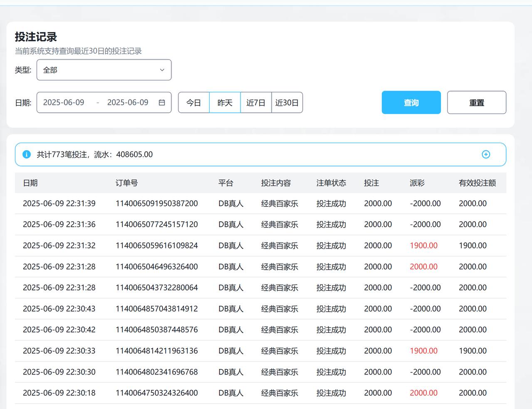Open the 类型 dropdown showing 全部
532x409 pixels.
click(x=104, y=70)
